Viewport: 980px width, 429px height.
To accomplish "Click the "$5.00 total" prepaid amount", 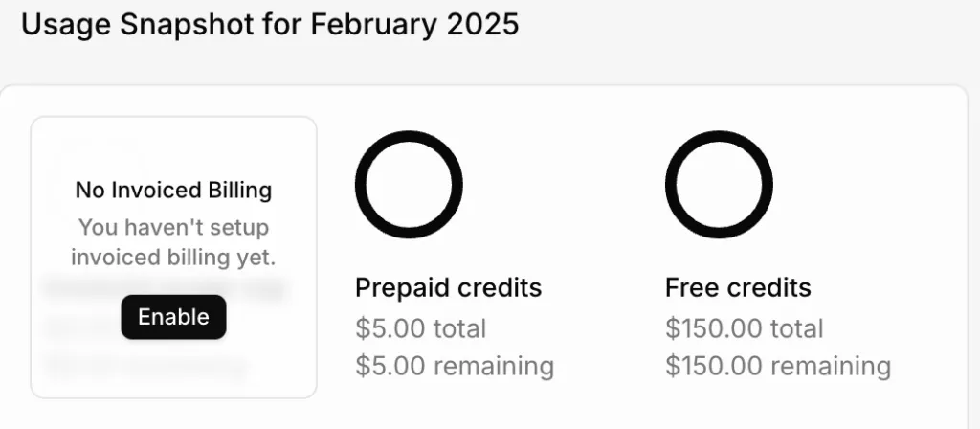I will (x=420, y=328).
